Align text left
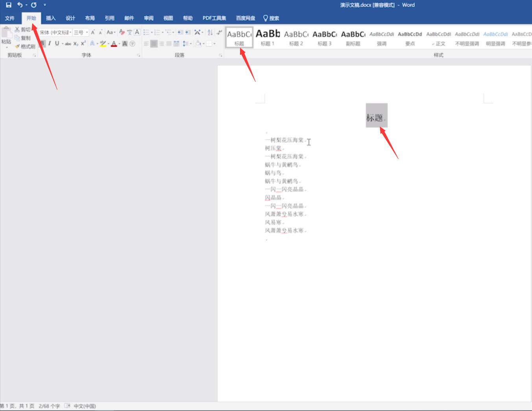This screenshot has width=532, height=411. tap(146, 44)
